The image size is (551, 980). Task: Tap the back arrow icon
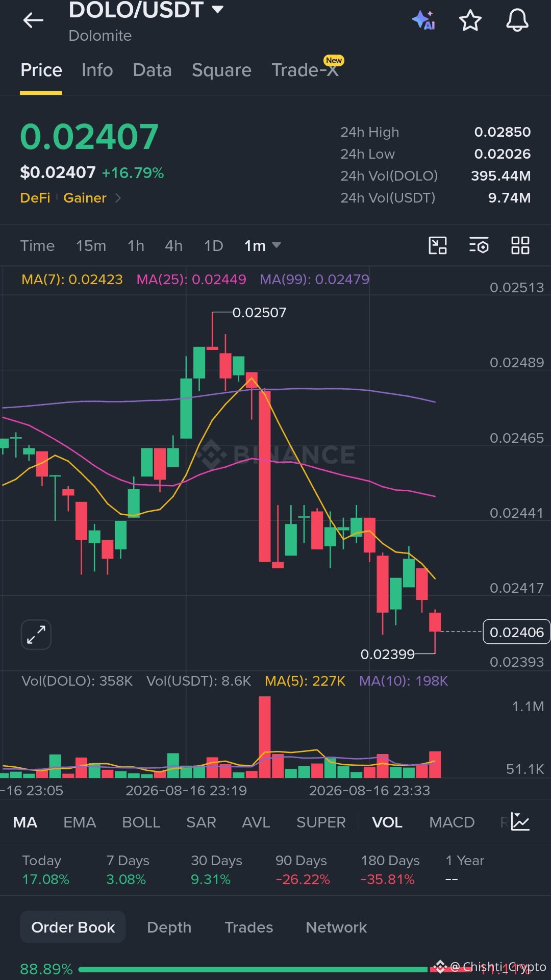pos(33,20)
